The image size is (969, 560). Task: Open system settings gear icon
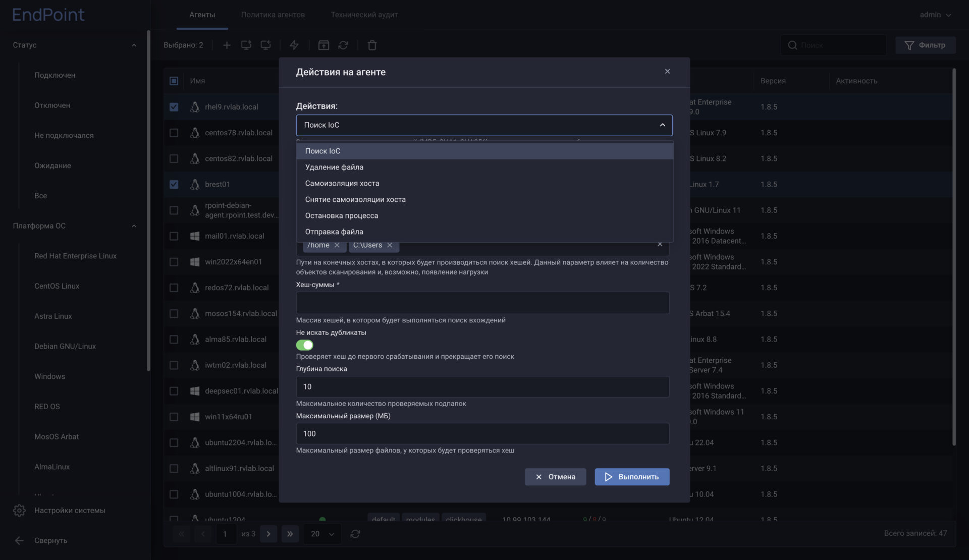click(x=19, y=511)
